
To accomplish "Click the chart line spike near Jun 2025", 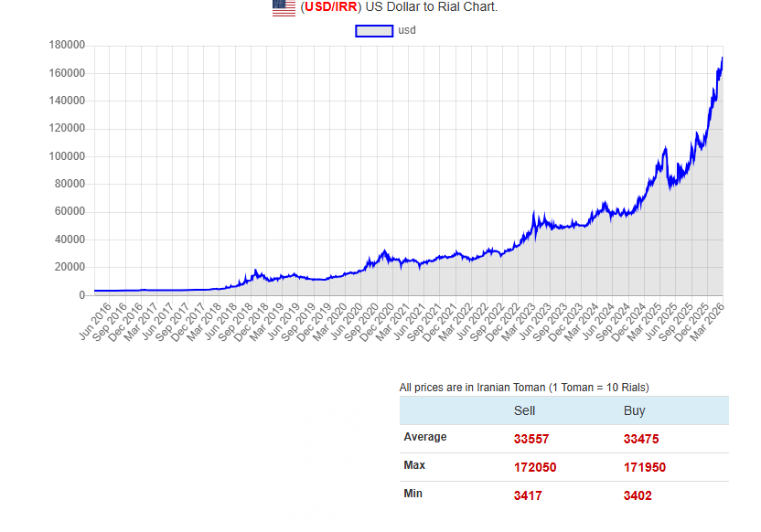I will tap(665, 148).
